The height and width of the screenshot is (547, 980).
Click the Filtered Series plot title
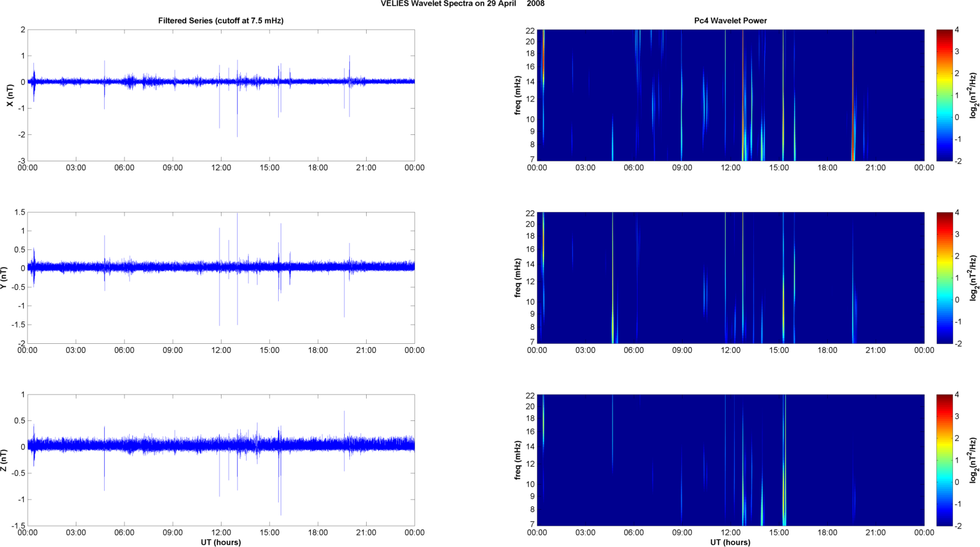click(220, 21)
